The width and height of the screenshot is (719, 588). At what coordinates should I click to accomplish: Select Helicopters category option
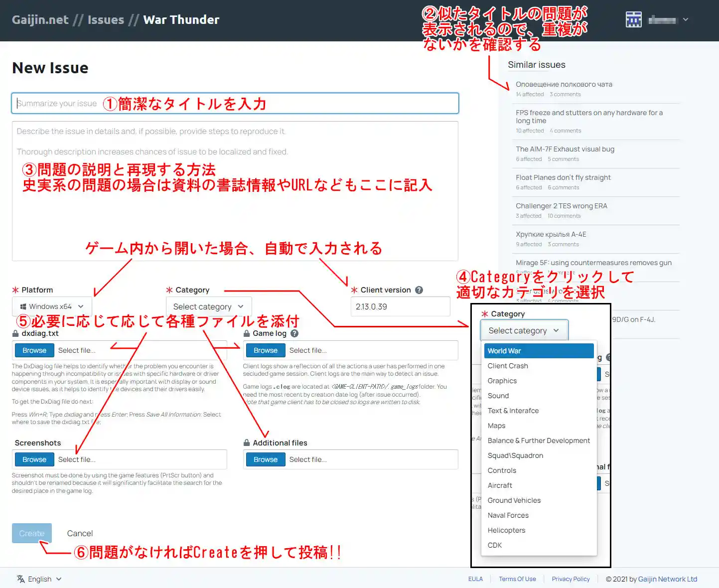[539, 530]
